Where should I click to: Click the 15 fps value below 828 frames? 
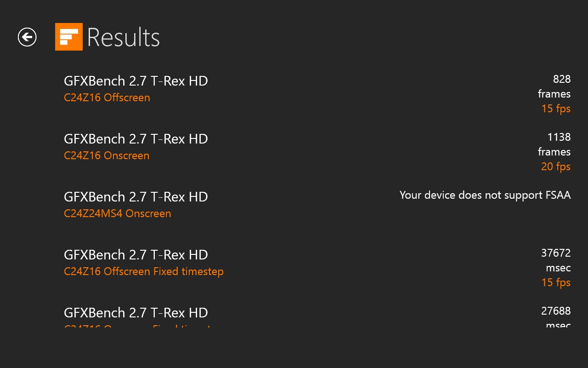pos(556,109)
